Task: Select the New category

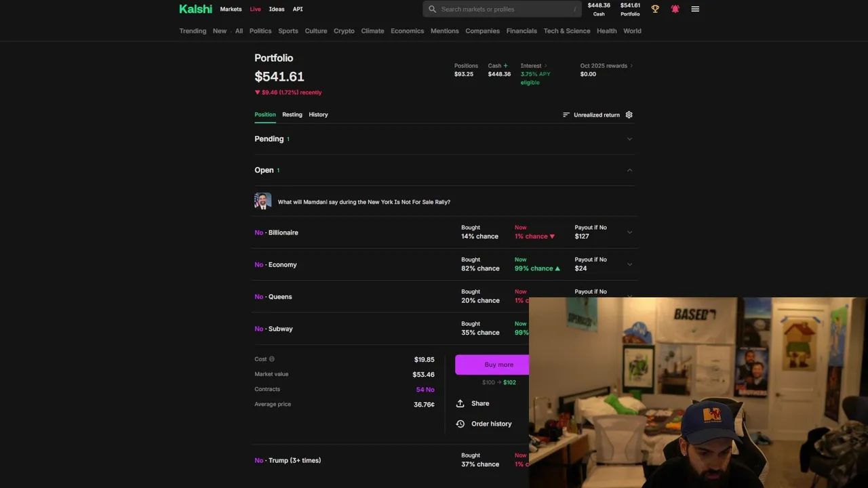Action: point(220,30)
